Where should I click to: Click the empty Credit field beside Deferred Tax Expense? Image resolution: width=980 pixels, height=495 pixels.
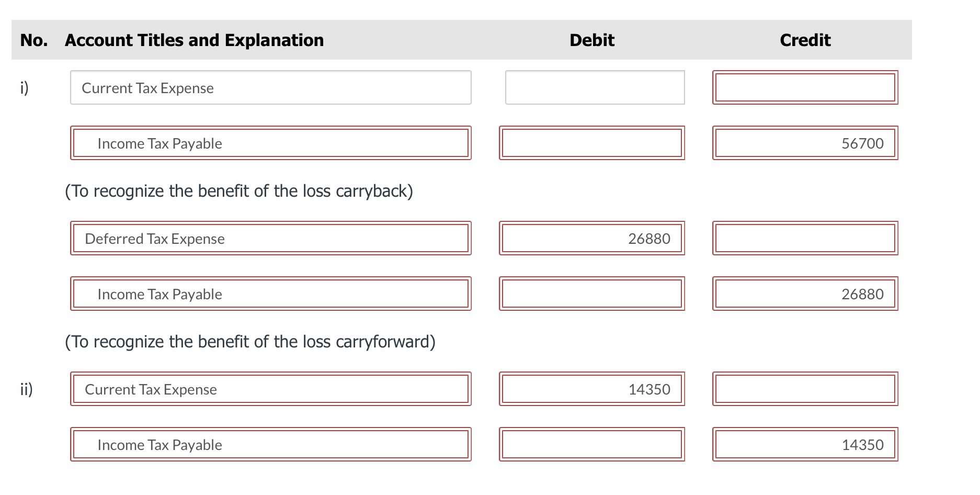point(805,238)
